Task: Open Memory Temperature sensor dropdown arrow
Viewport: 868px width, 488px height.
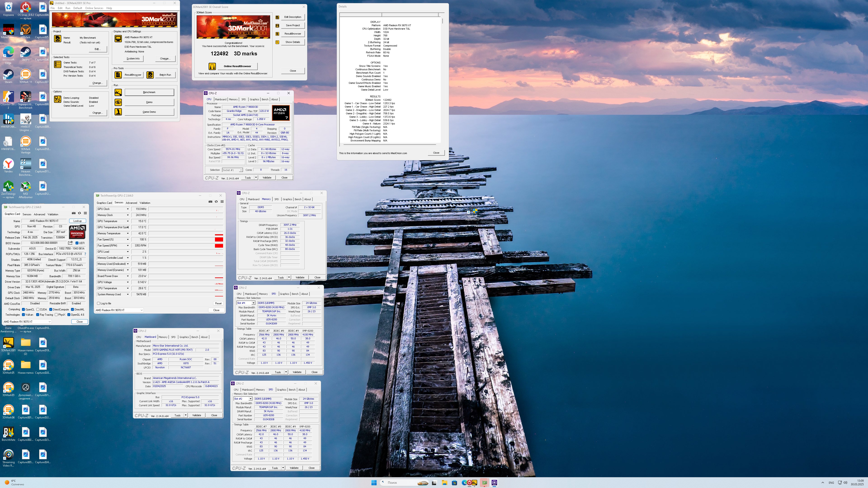Action: (x=128, y=233)
